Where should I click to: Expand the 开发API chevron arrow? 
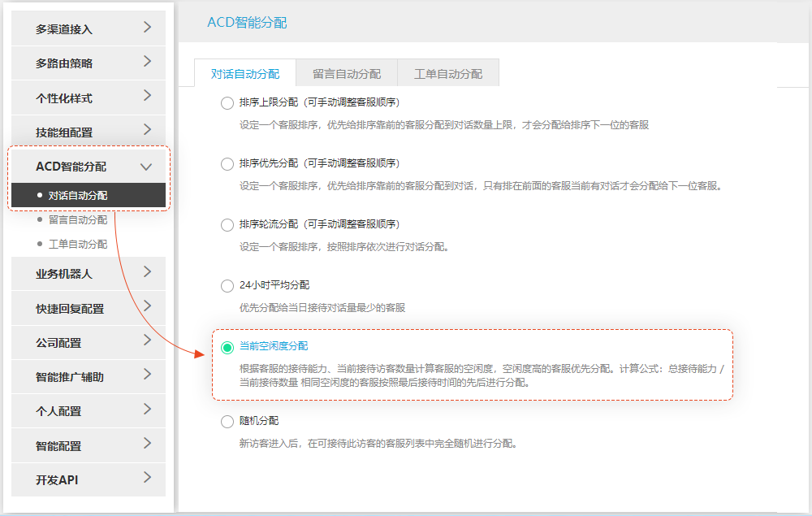(x=147, y=478)
